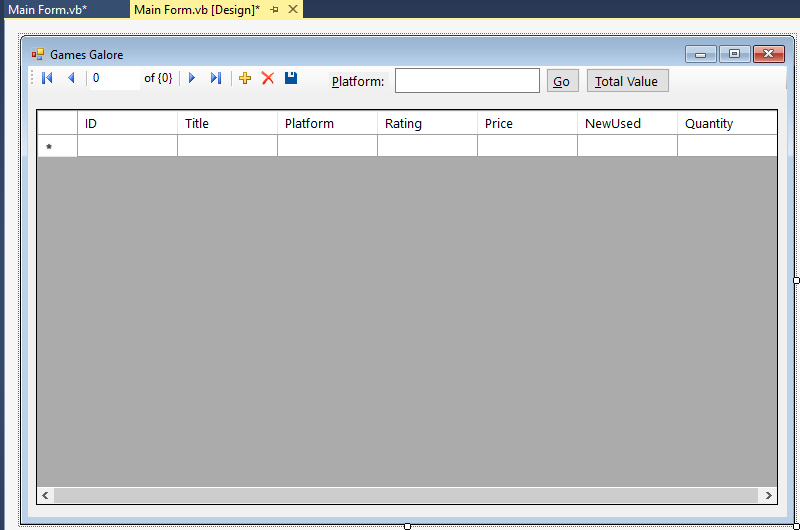Click the empty ID cell in new row
The height and width of the screenshot is (530, 800).
click(x=127, y=146)
